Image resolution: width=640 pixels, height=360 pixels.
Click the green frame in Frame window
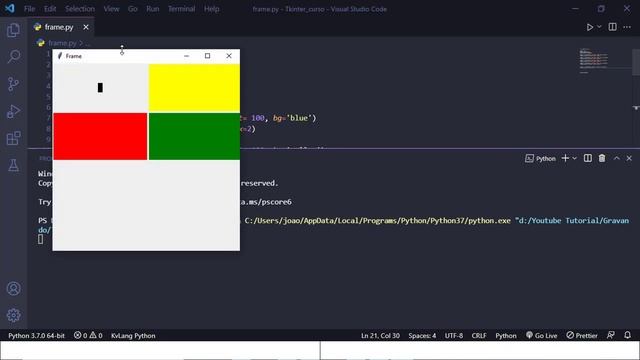(194, 136)
